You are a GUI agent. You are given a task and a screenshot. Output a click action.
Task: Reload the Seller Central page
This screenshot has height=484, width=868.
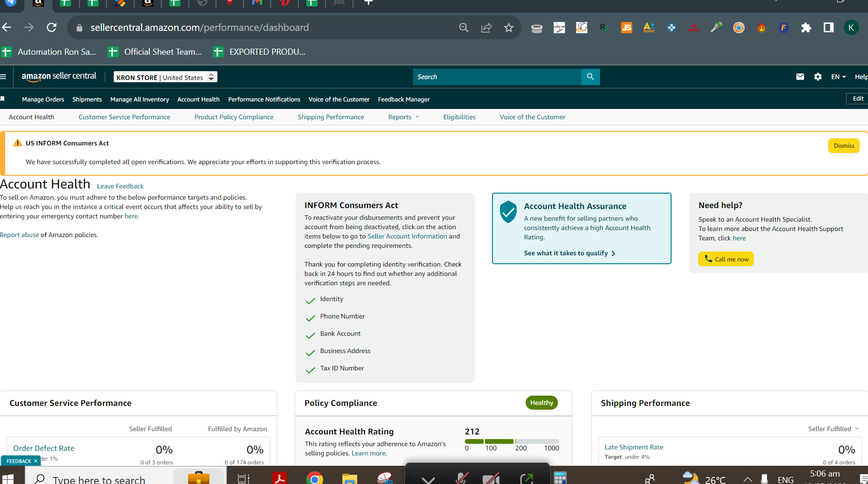(51, 28)
